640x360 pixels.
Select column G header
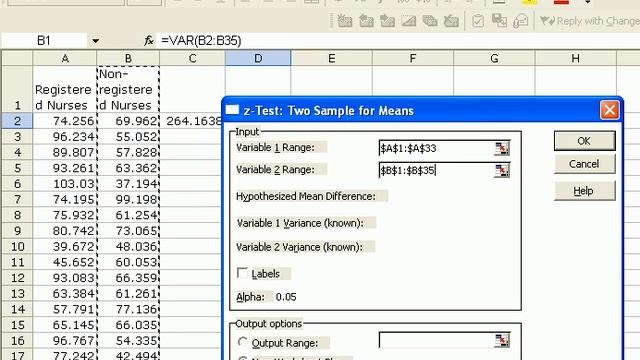point(494,58)
